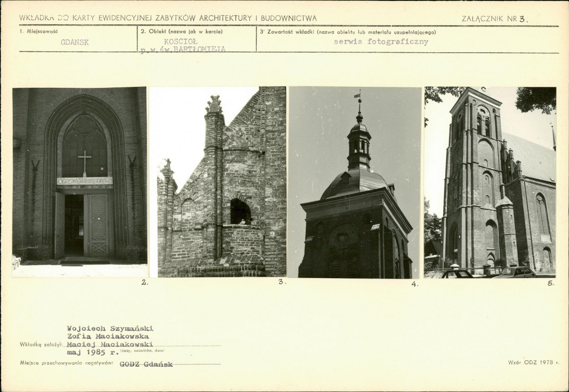Click photo caption number 5.

550,283
